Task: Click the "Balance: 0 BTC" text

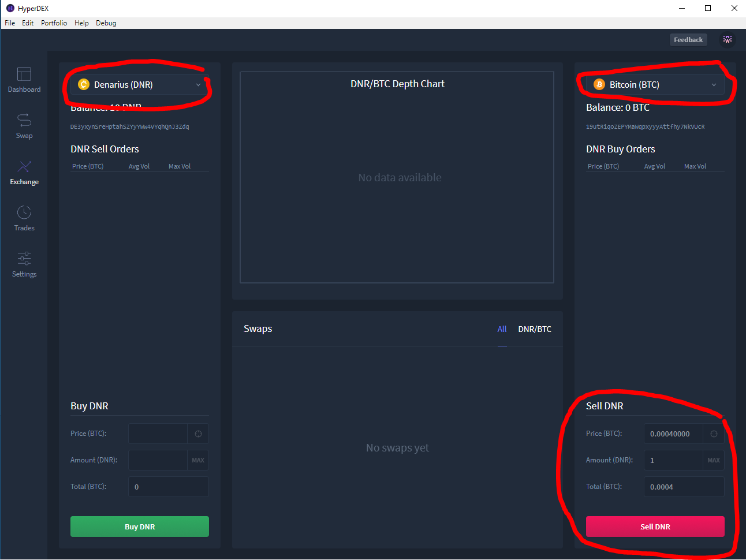Action: pos(618,107)
